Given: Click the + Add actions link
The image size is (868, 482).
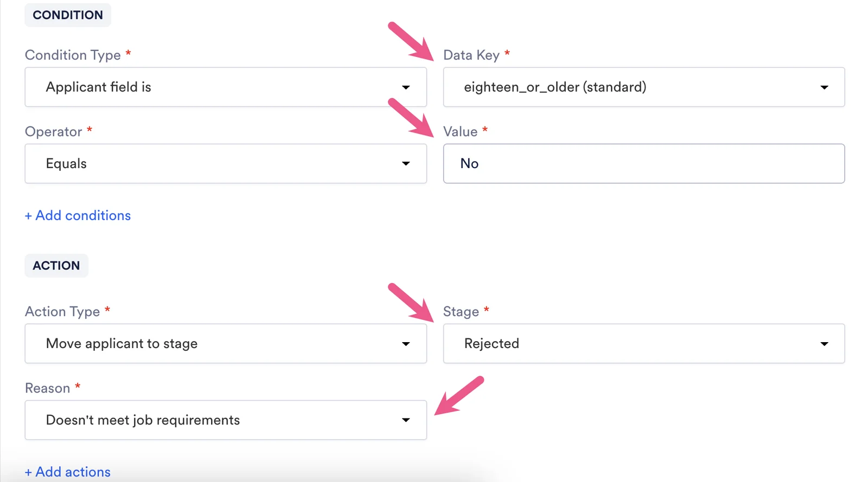Looking at the screenshot, I should click(x=67, y=472).
